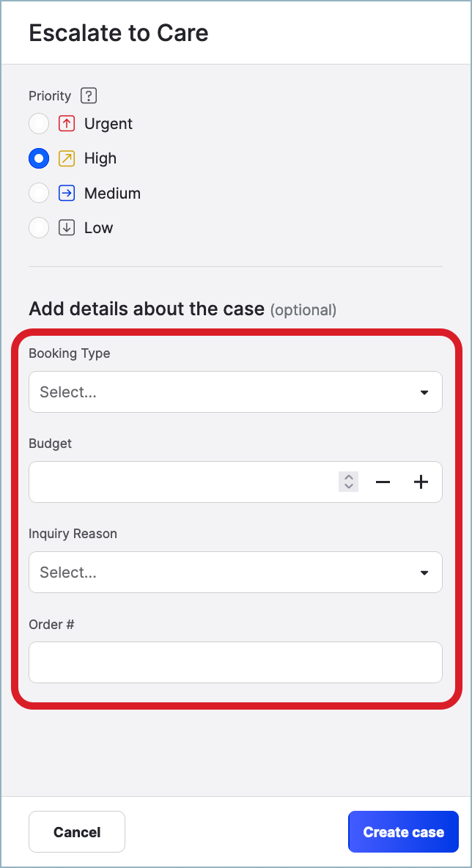Increase Budget with the plus icon
The width and height of the screenshot is (472, 868).
click(x=421, y=482)
